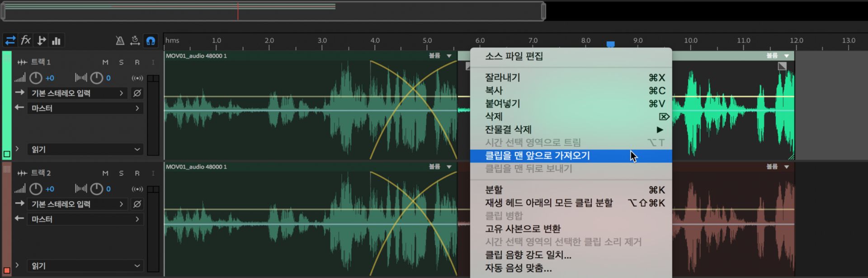868x278 pixels.
Task: Toggle 트랙 2 sum-to-mono icon
Action: [137, 189]
